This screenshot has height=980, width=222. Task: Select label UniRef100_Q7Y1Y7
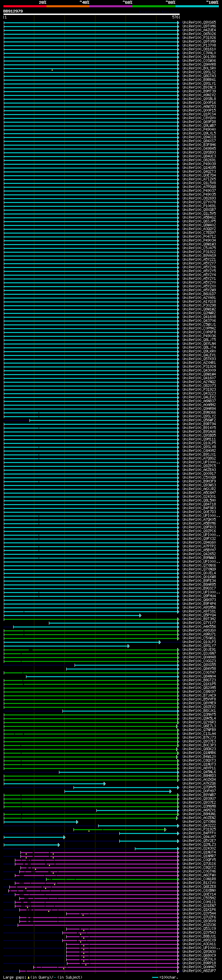[199, 623]
